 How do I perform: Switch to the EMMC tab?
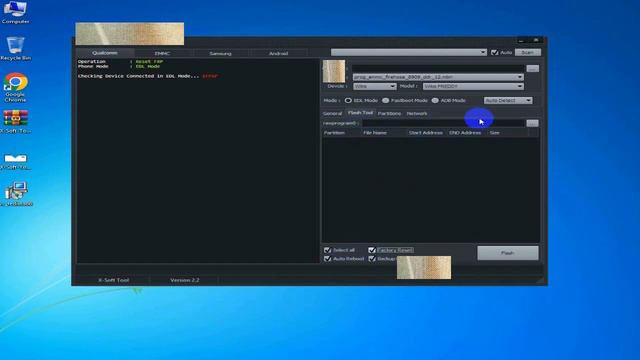coord(162,53)
